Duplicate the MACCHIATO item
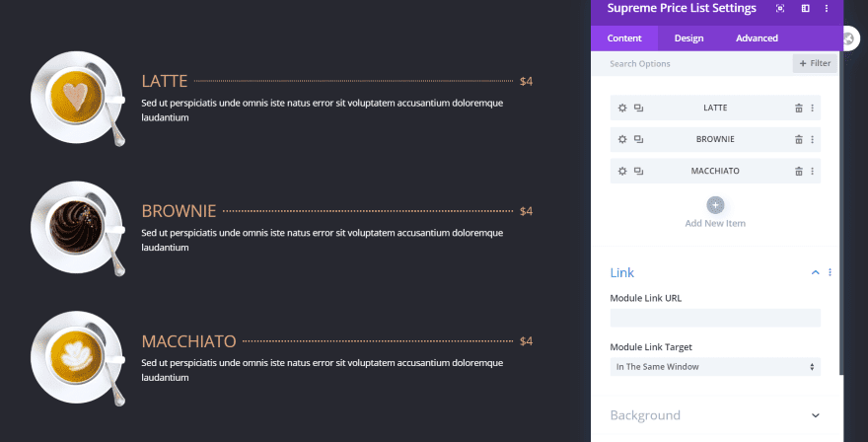The height and width of the screenshot is (442, 868). [638, 171]
